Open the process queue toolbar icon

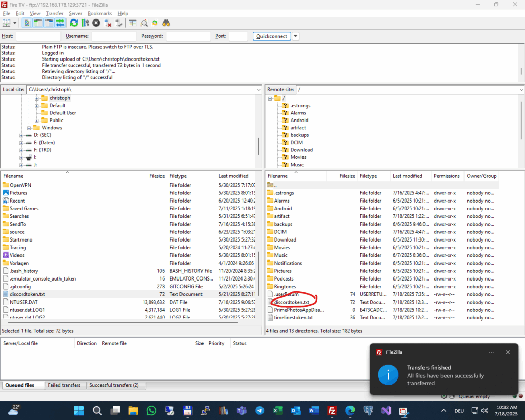tap(85, 23)
